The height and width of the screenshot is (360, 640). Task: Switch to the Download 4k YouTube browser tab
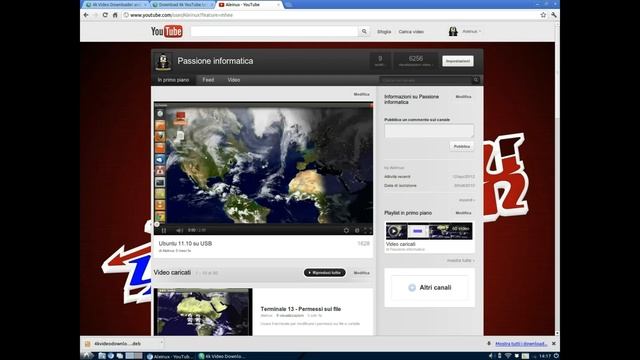pyautogui.click(x=182, y=4)
